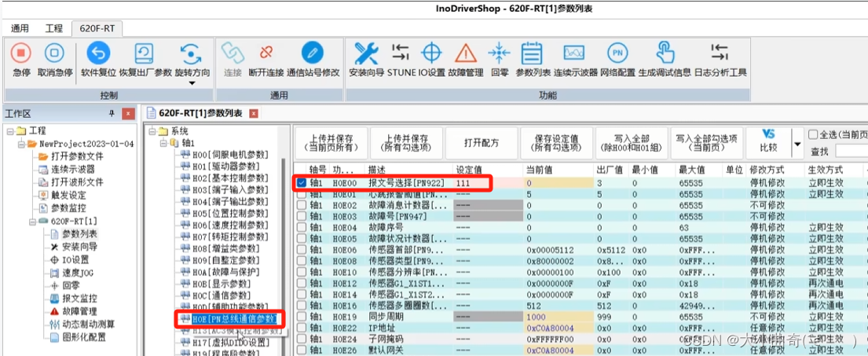Click 设定值 cell 111 for H0E00
The width and height of the screenshot is (868, 356).
click(x=487, y=182)
